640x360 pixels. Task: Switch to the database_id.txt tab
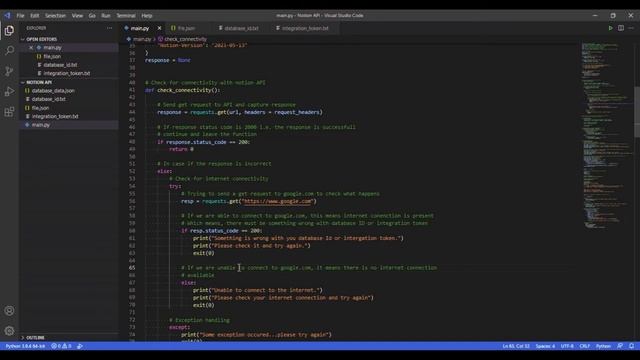[x=242, y=28]
